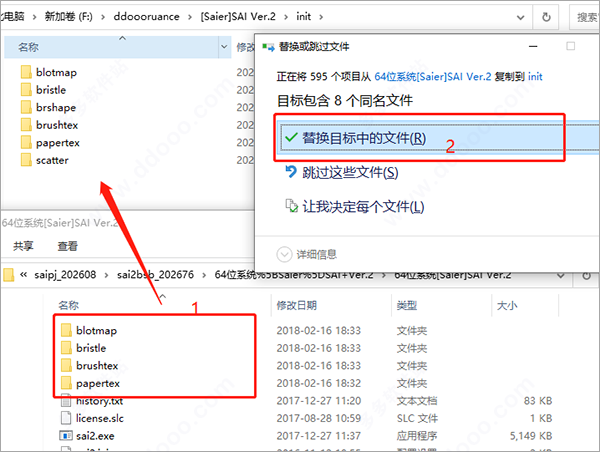Click the file name license.slc

pyautogui.click(x=99, y=418)
